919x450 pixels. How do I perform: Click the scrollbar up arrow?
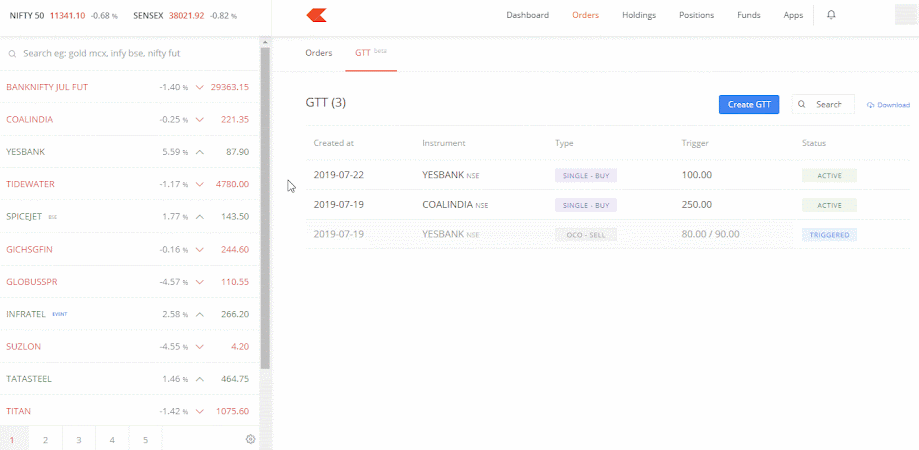(265, 42)
